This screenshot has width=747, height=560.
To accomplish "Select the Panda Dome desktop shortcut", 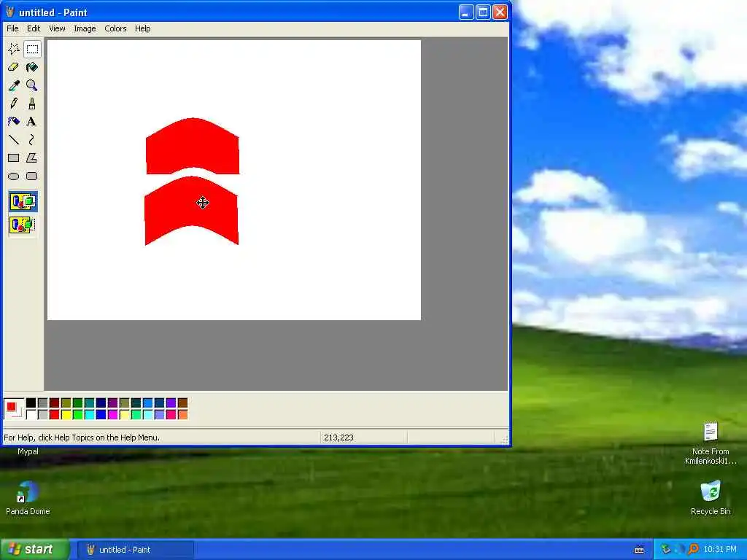I will 28,498.
